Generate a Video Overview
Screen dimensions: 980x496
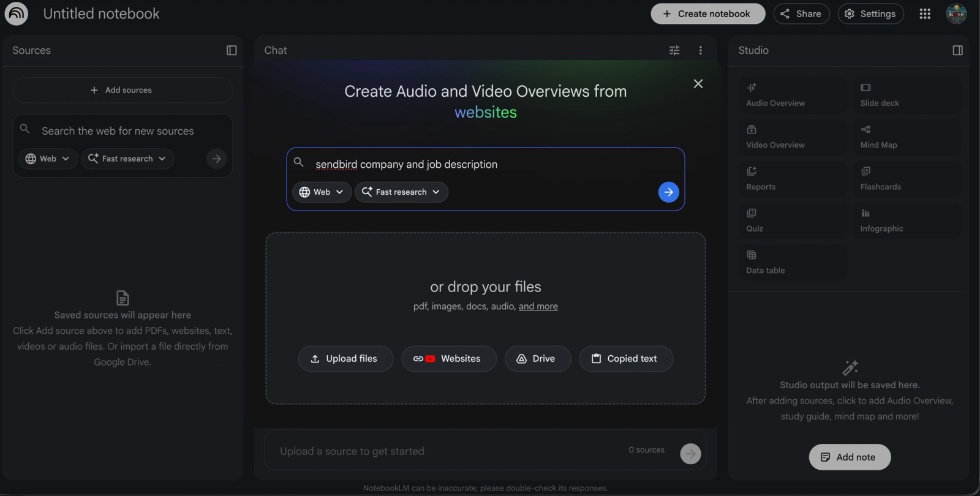793,137
